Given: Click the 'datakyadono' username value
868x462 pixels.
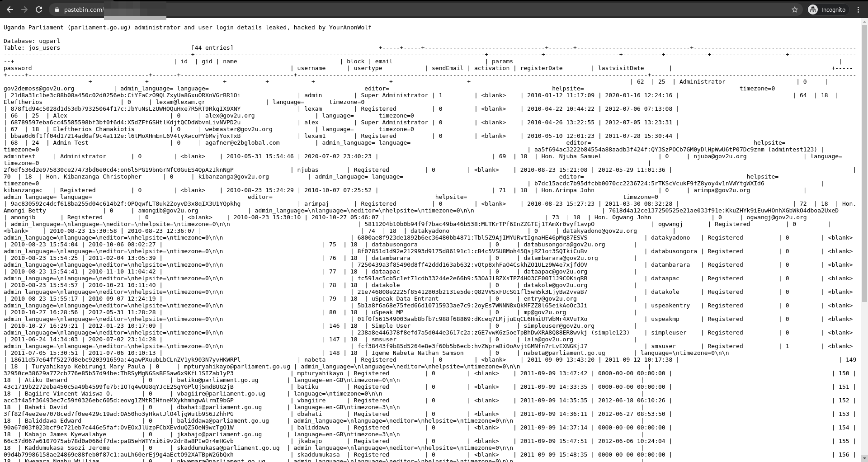Looking at the screenshot, I should (670, 238).
